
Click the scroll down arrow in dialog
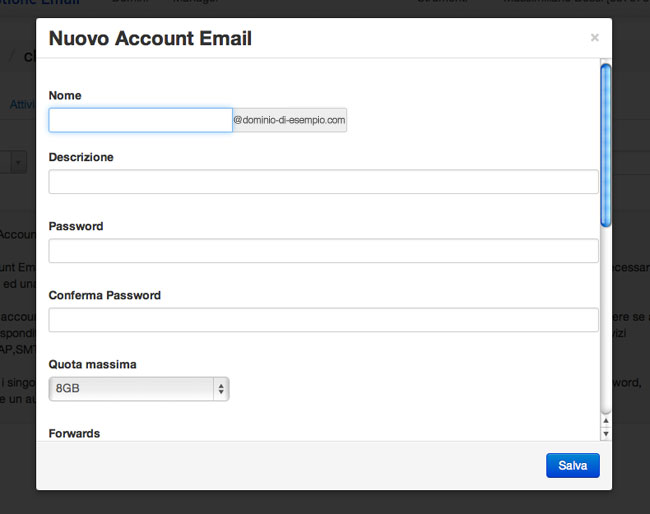click(x=605, y=434)
